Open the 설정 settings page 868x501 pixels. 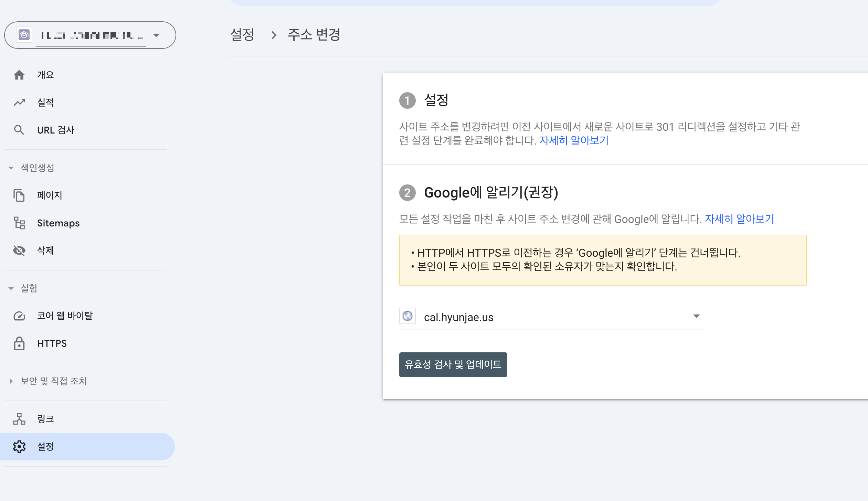pyautogui.click(x=45, y=446)
